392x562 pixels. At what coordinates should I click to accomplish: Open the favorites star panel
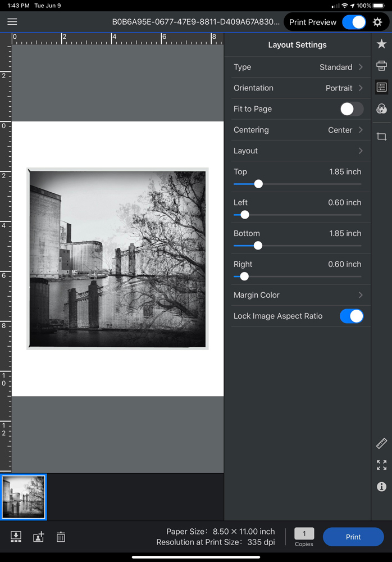pos(381,44)
